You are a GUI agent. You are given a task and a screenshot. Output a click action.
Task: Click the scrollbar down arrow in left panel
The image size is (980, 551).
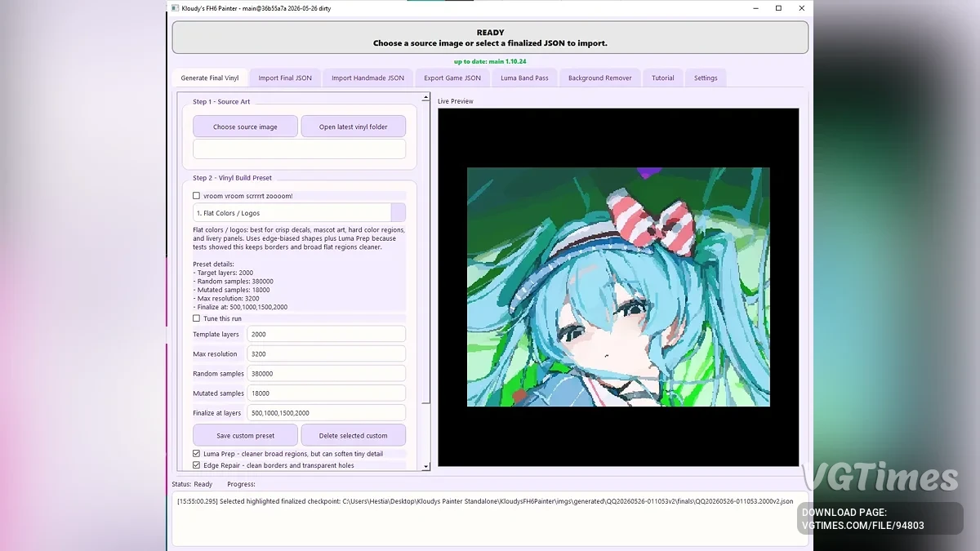pyautogui.click(x=425, y=467)
